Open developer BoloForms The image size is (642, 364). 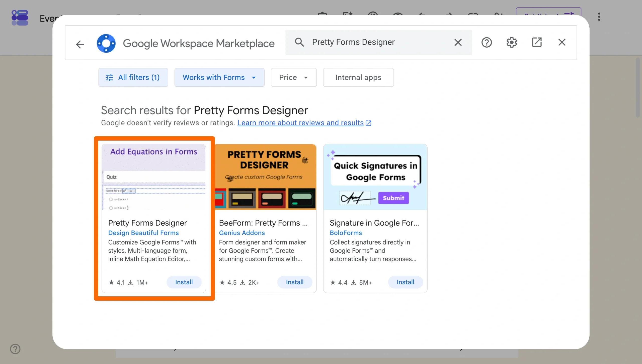tap(346, 233)
